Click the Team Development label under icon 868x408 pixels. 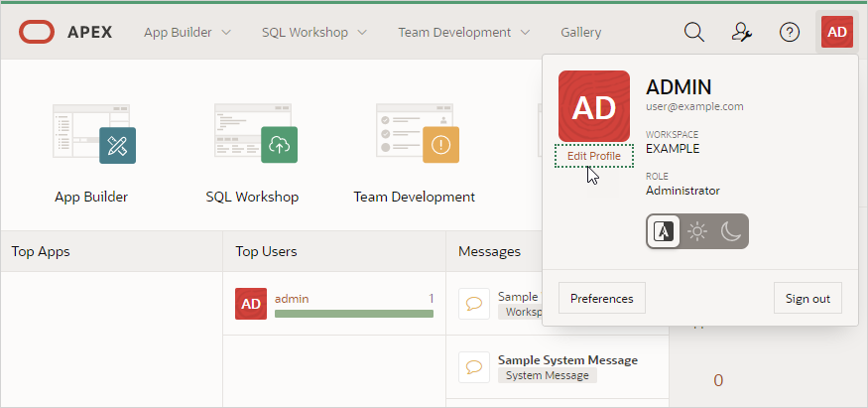coord(414,197)
